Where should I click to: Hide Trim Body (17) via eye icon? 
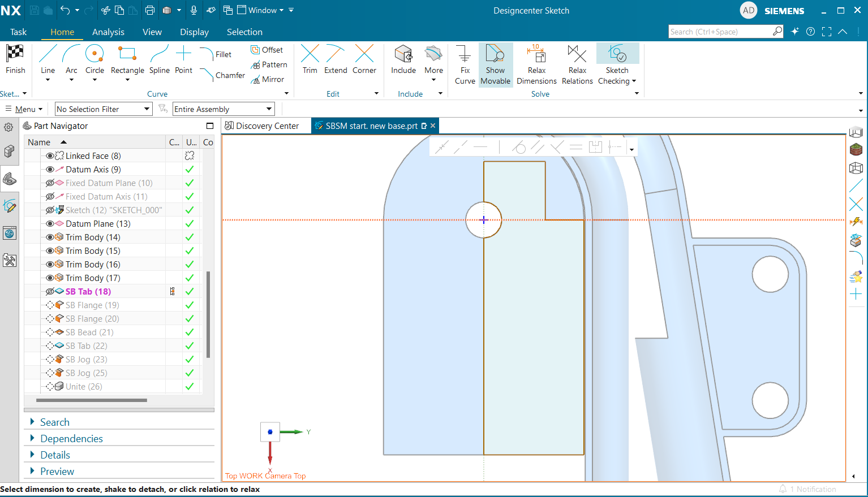(x=50, y=278)
